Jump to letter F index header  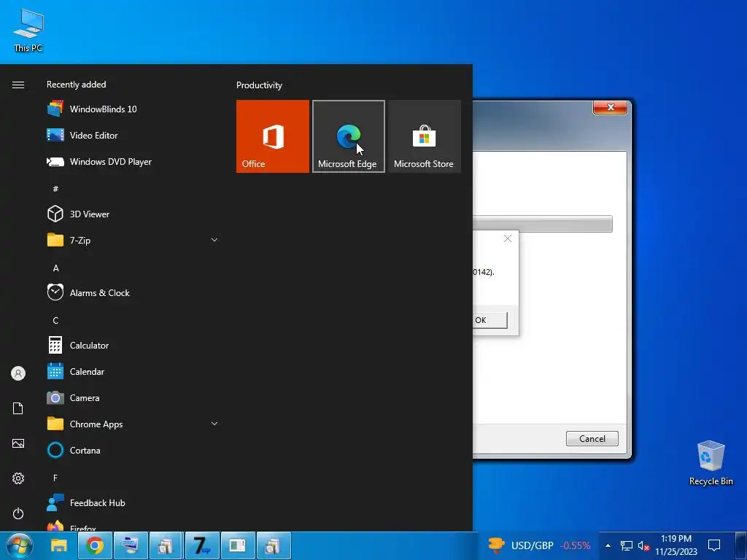[55, 478]
